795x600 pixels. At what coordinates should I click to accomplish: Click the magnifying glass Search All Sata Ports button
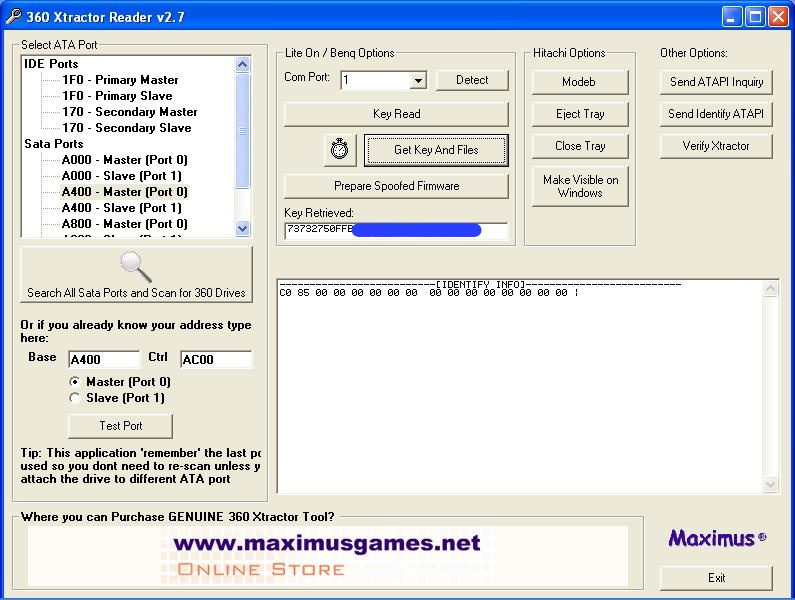136,274
